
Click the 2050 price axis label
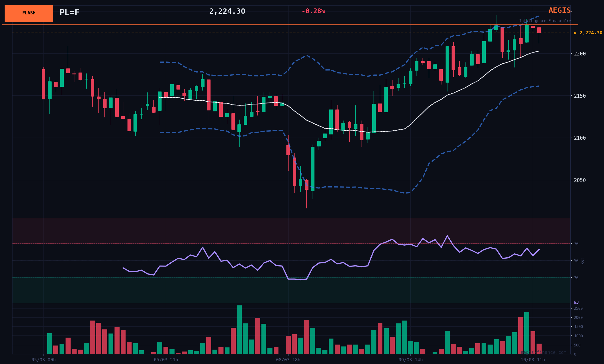point(580,180)
